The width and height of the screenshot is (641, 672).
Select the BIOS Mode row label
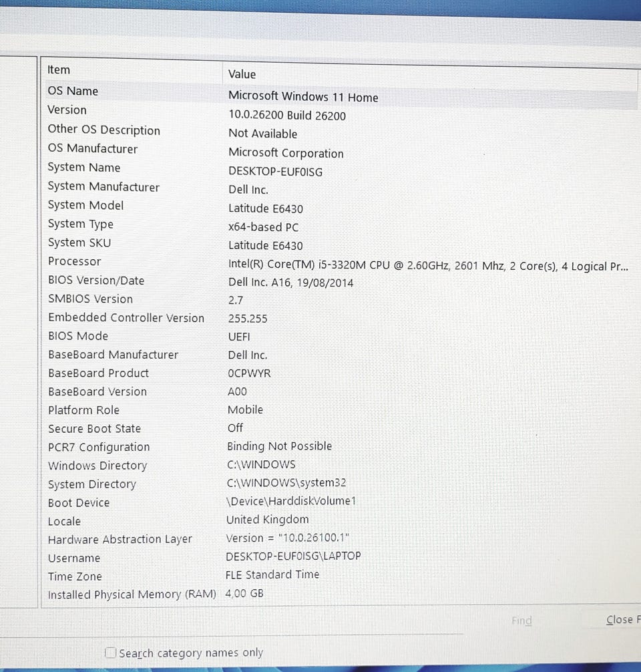(x=78, y=336)
